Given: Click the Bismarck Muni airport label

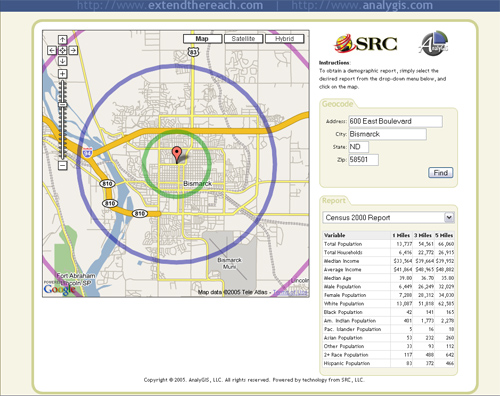Looking at the screenshot, I should (229, 263).
